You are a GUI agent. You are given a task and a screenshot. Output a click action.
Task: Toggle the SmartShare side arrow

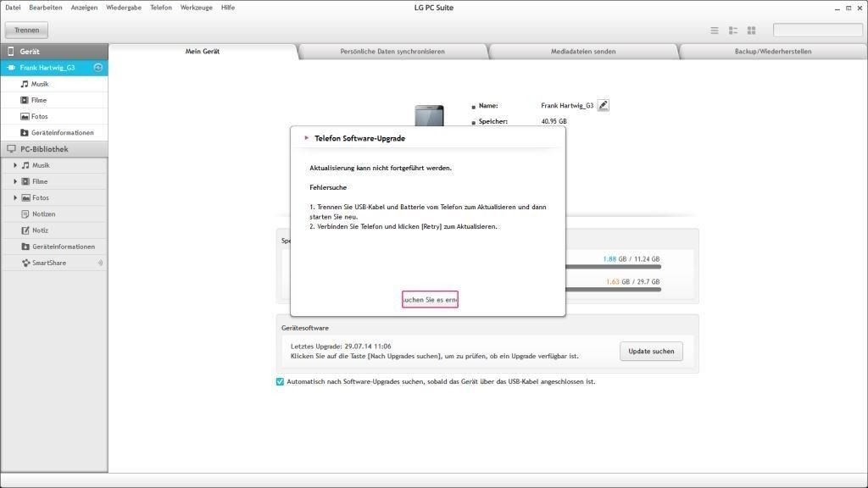pos(101,263)
